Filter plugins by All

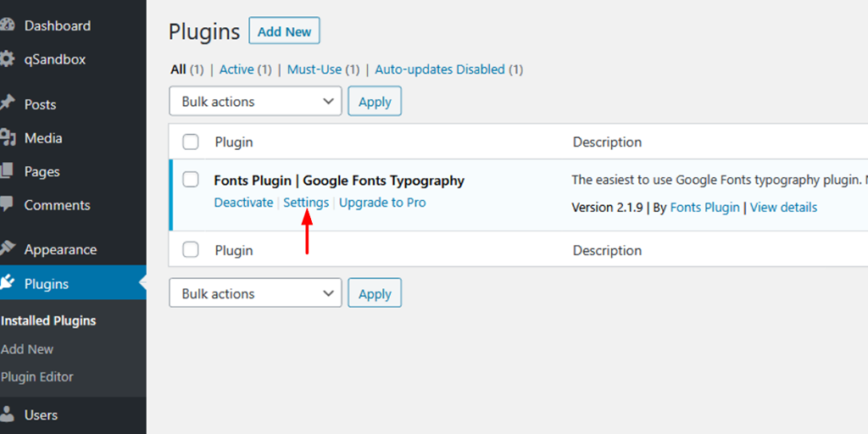click(178, 70)
